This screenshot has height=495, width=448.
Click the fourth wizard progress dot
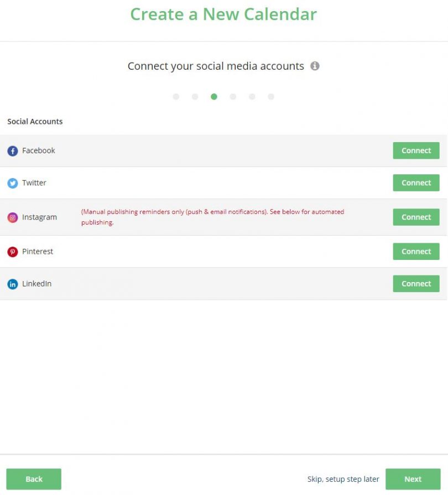click(x=233, y=96)
